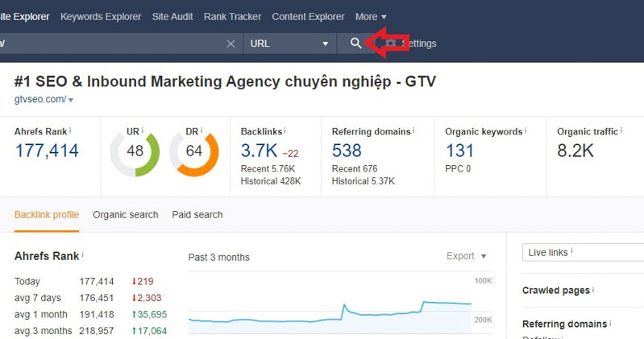Click the -22 backlinks change value
The image size is (644, 339).
click(290, 154)
